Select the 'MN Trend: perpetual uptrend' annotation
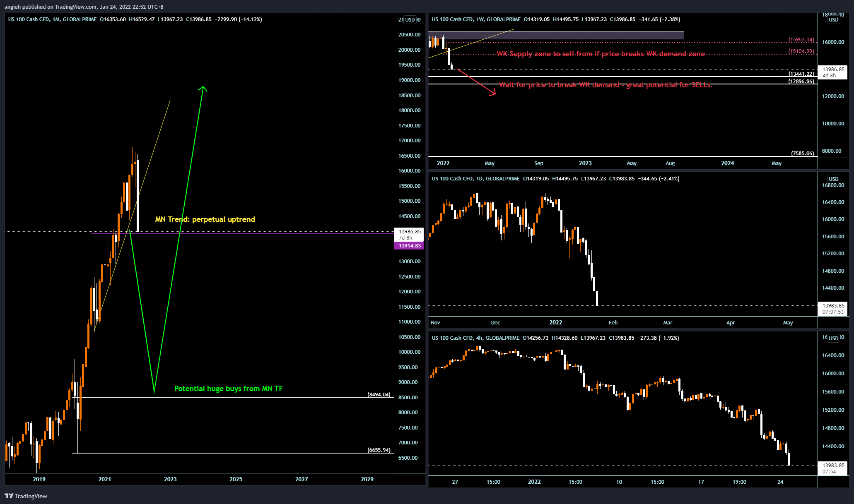This screenshot has width=854, height=504. click(x=205, y=219)
